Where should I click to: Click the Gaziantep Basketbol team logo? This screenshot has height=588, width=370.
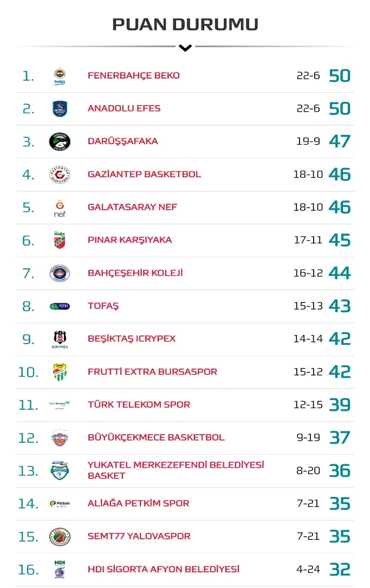(60, 175)
